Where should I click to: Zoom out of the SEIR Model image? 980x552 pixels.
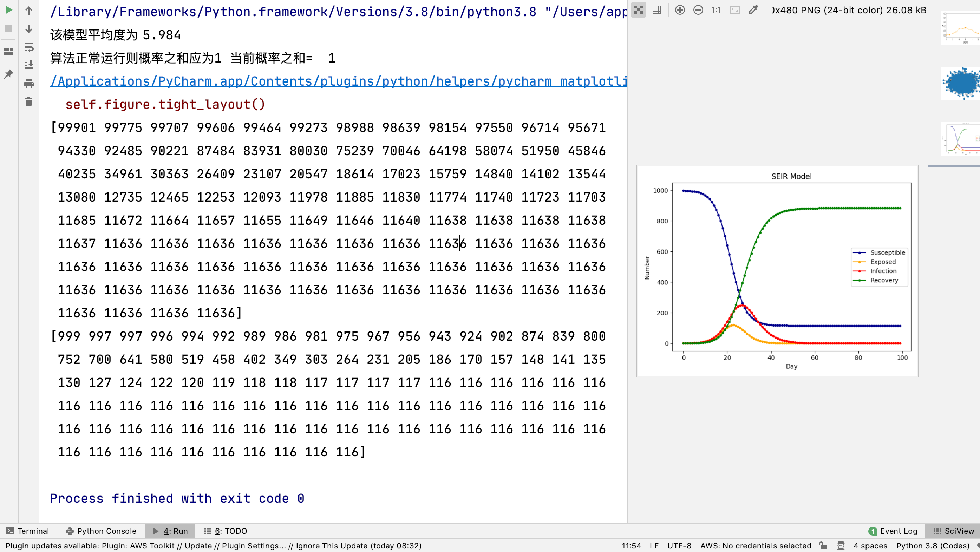coord(699,10)
